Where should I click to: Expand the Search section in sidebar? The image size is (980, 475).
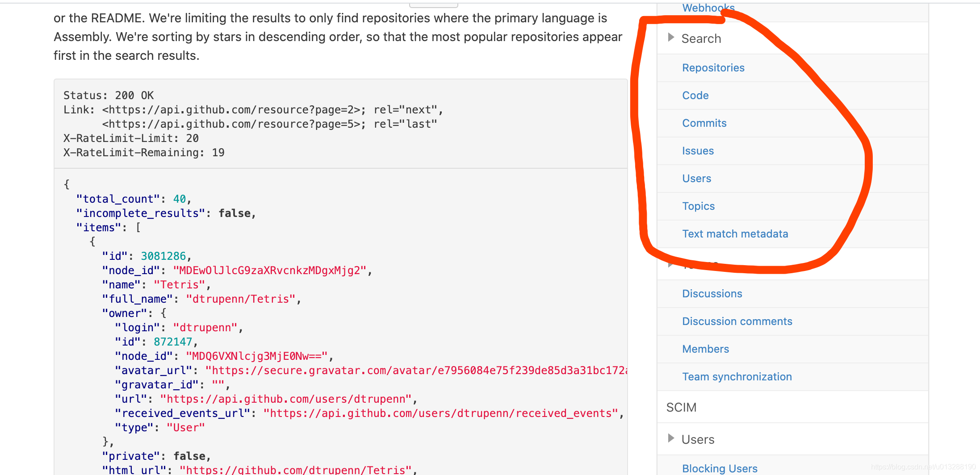coord(701,38)
